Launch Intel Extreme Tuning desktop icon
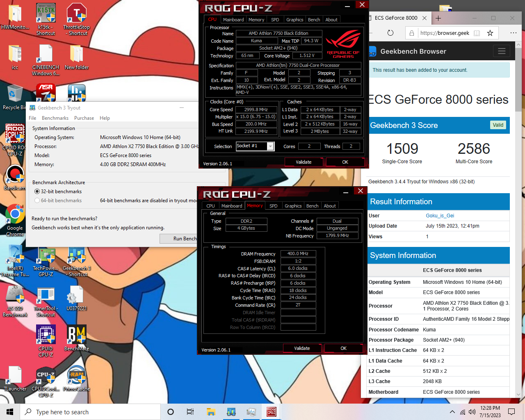The height and width of the screenshot is (420, 525). (15, 261)
